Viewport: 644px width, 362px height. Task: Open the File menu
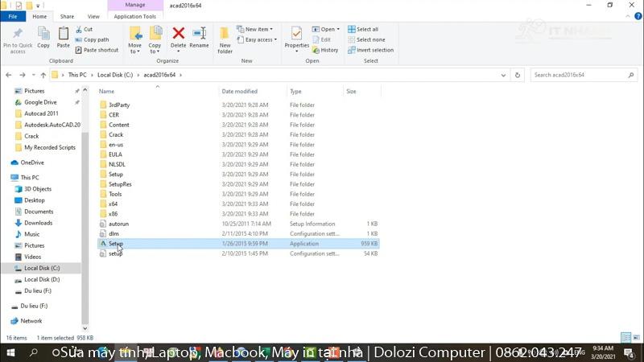13,16
